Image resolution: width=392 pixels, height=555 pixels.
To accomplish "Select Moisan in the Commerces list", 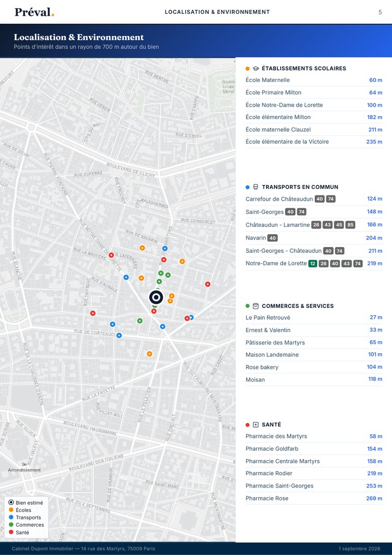I will [x=314, y=380].
